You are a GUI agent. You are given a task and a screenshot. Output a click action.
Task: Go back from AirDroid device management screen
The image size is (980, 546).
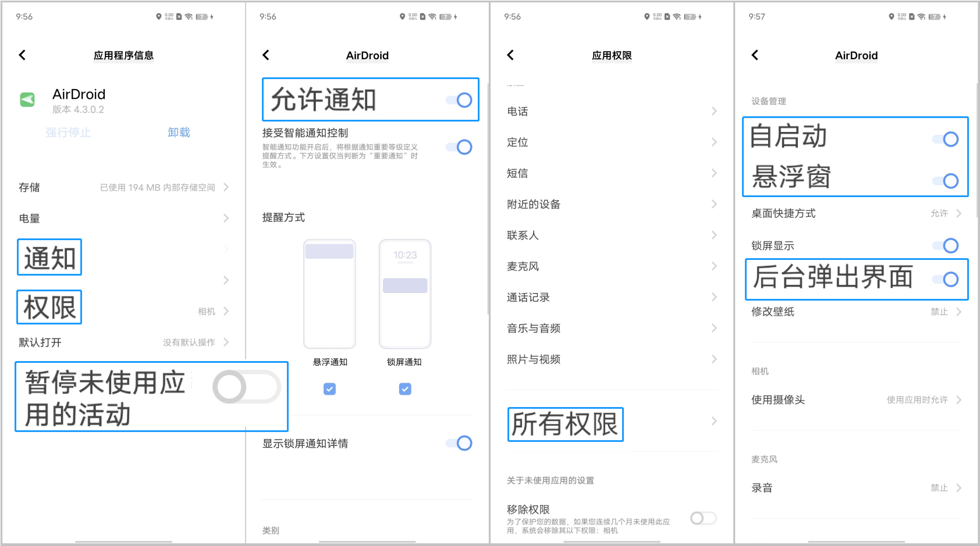pos(755,55)
